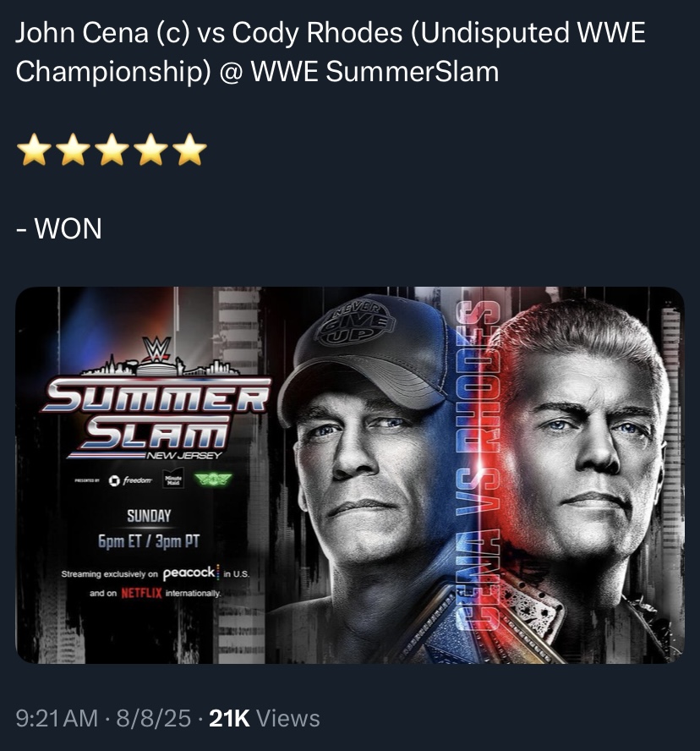
Task: Click the 8/8/25 post date
Action: (x=153, y=718)
